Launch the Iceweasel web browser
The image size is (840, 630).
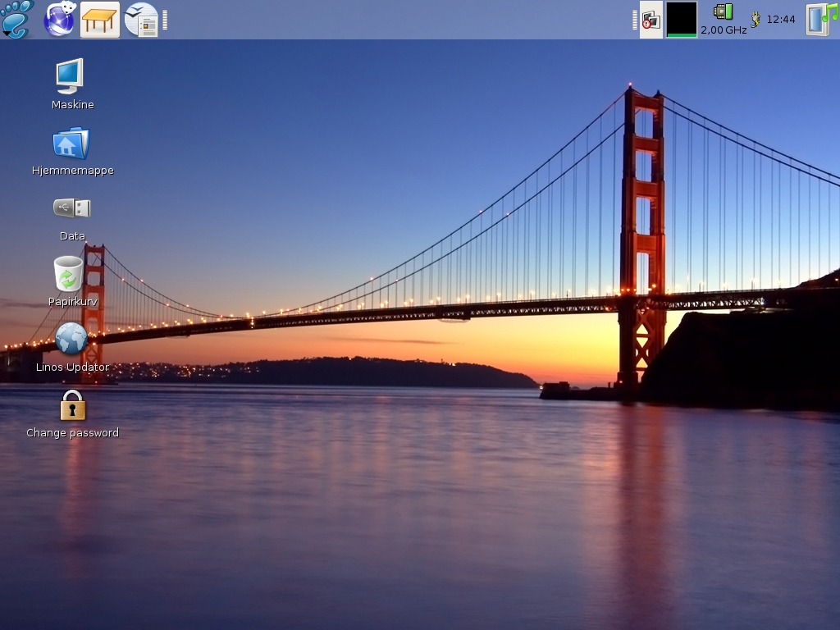tap(60, 19)
